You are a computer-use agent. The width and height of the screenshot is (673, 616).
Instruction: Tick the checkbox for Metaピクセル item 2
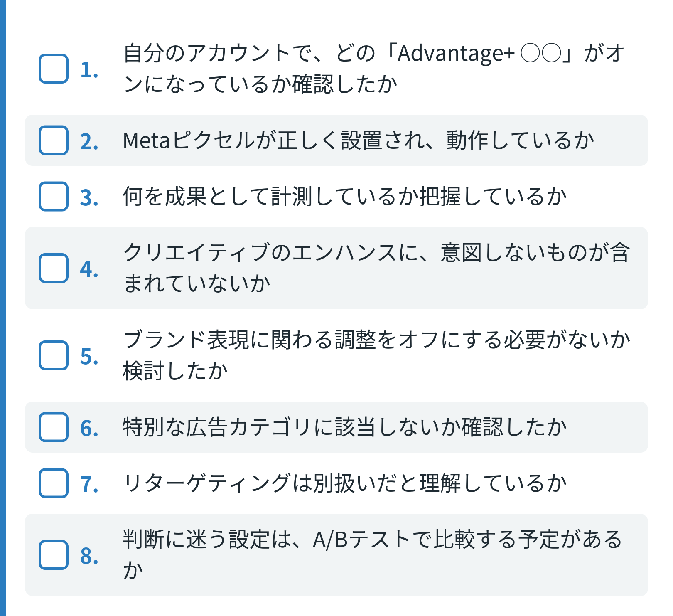(54, 140)
